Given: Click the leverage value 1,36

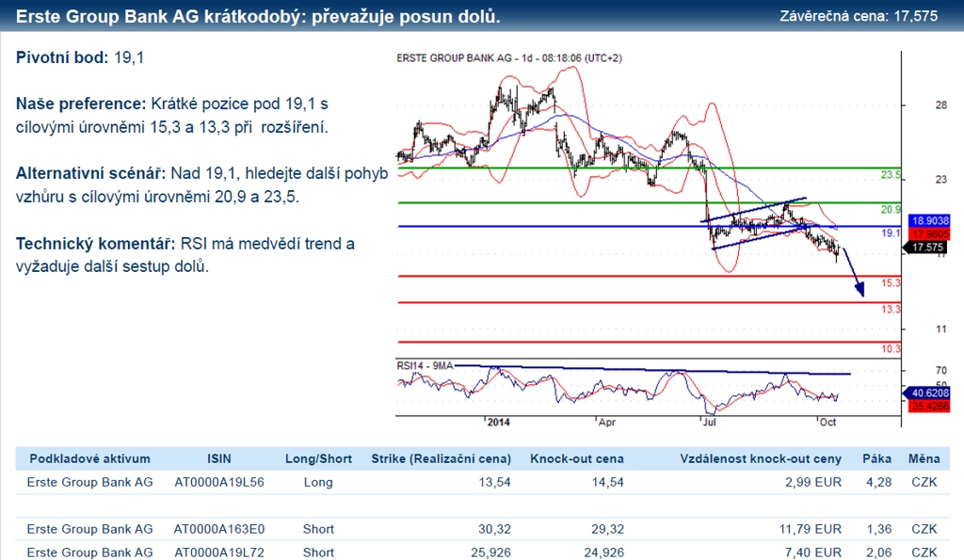Looking at the screenshot, I should click(x=879, y=529).
